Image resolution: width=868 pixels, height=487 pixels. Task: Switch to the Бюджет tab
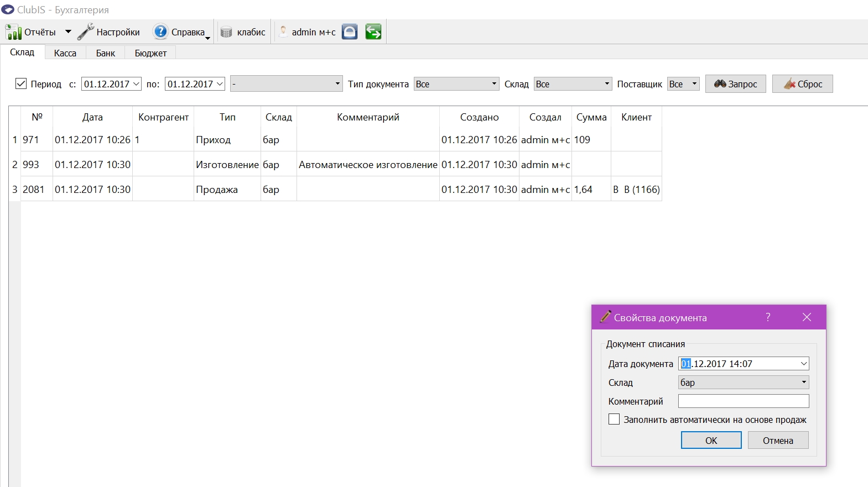pyautogui.click(x=150, y=53)
